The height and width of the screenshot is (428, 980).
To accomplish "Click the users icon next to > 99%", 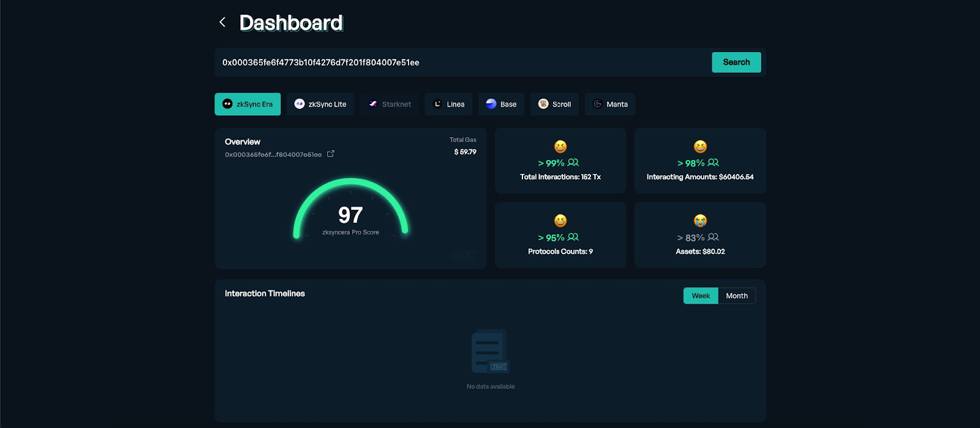I will 573,163.
